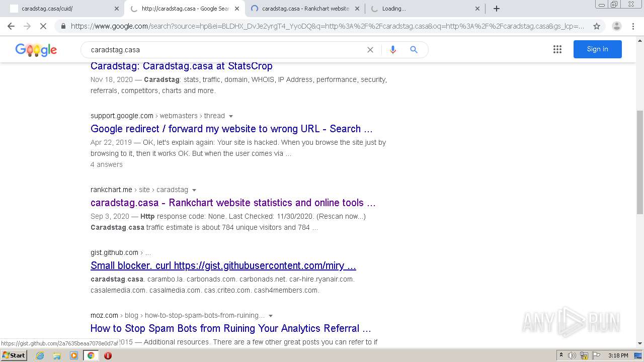
Task: Select the Chrome taskbar icon
Action: 91,355
